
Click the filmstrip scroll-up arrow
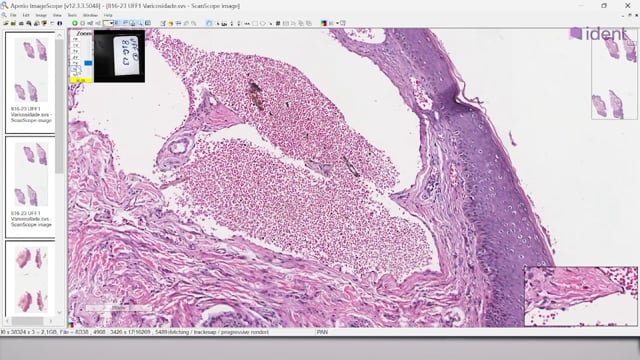[60, 35]
